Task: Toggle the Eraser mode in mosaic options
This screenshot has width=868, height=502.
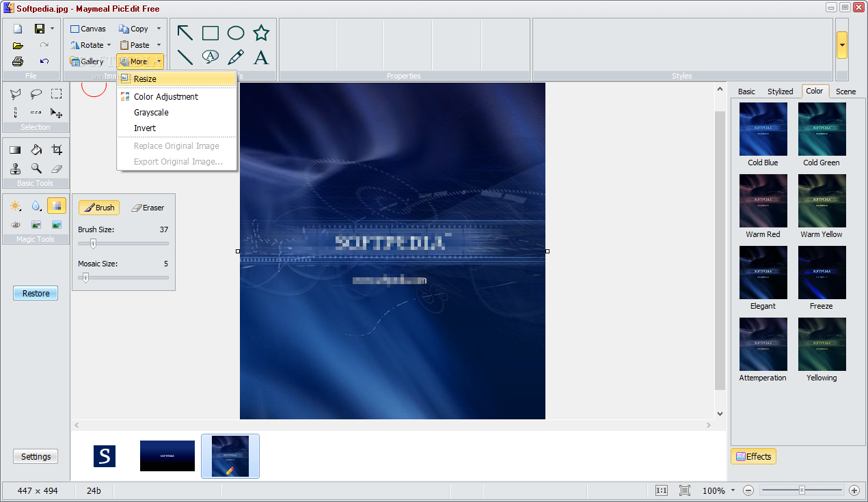Action: (148, 208)
